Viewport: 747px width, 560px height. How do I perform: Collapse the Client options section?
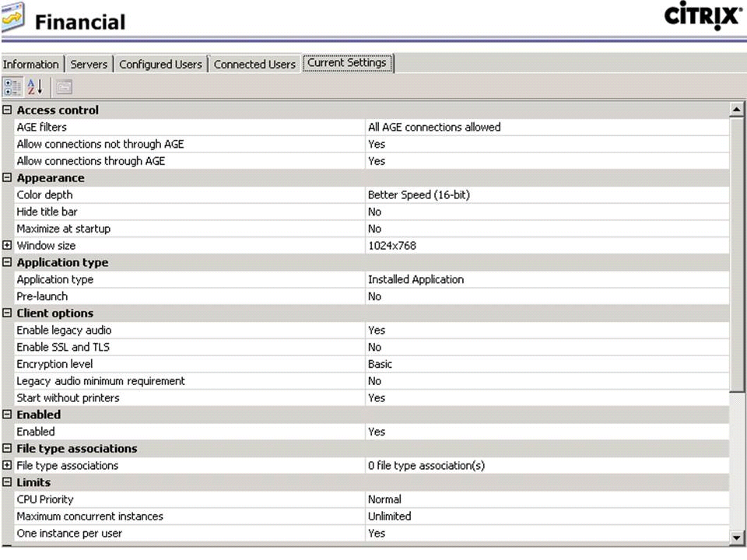point(8,313)
